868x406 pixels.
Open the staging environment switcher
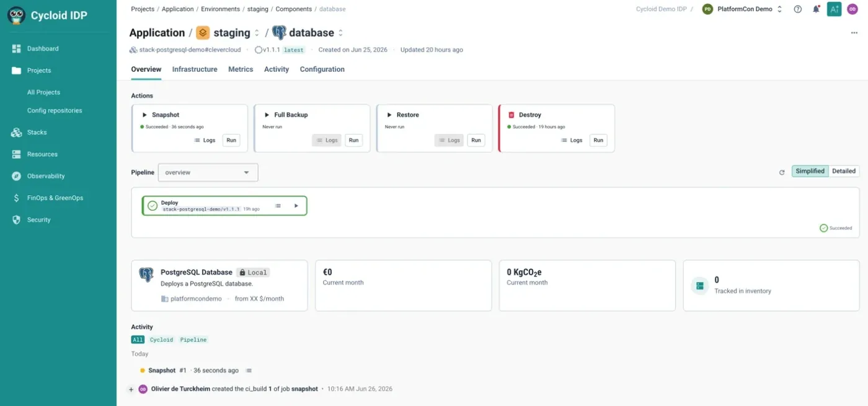click(x=257, y=33)
